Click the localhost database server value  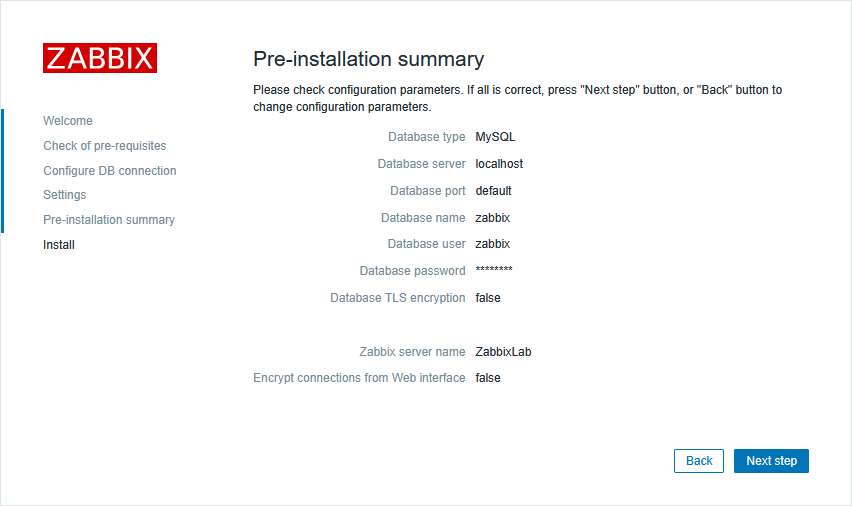[499, 164]
